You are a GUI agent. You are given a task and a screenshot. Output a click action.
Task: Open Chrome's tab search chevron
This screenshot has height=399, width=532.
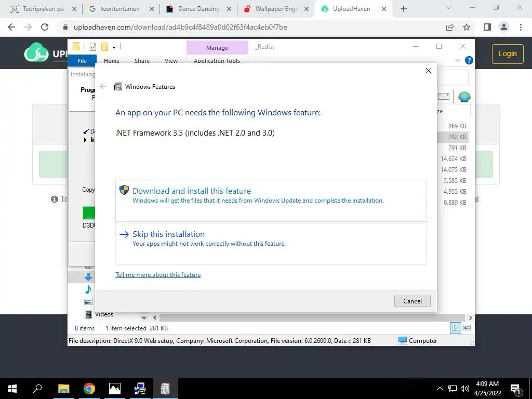pyautogui.click(x=448, y=7)
